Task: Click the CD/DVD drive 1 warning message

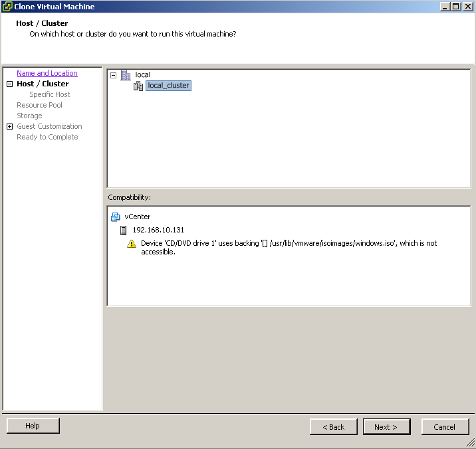Action: [x=289, y=248]
